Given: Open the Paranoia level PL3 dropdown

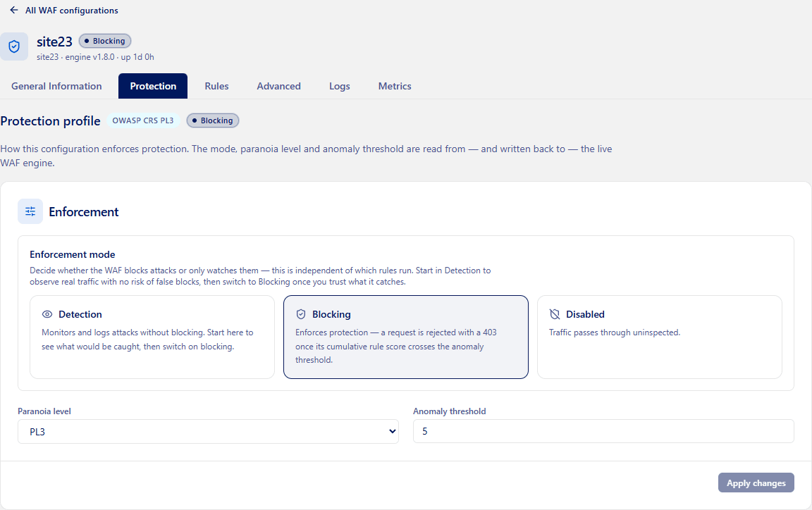Looking at the screenshot, I should (x=208, y=431).
